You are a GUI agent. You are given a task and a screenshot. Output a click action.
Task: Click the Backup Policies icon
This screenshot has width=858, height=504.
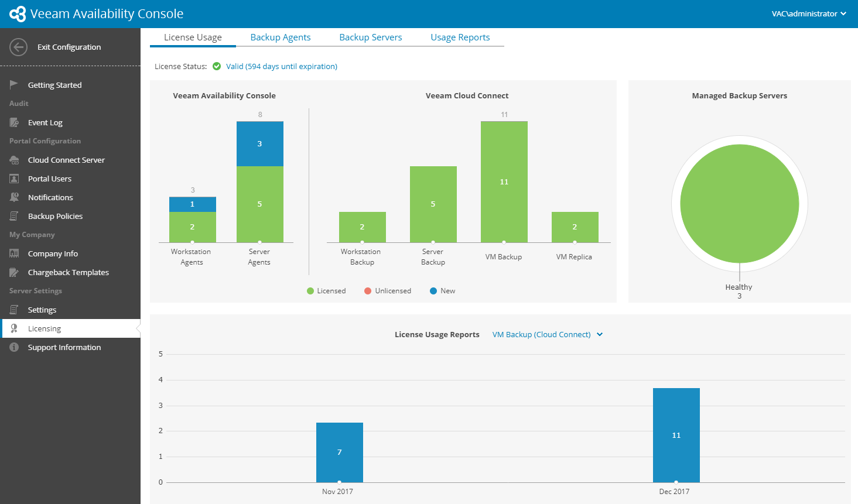tap(14, 216)
